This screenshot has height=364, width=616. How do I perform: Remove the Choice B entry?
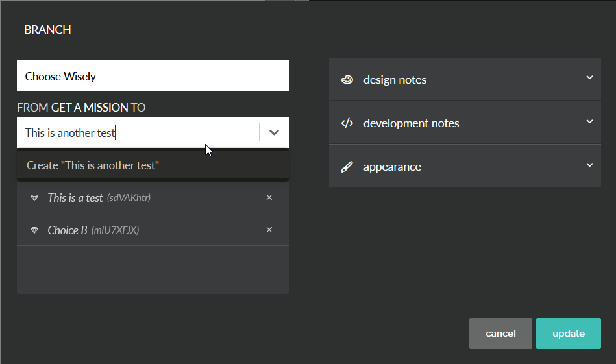[x=269, y=230]
